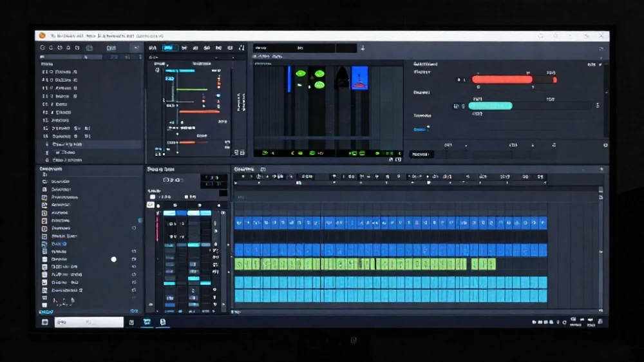Click the rounded-square icon in top-left toolbar
644x362 pixels.
89,48
